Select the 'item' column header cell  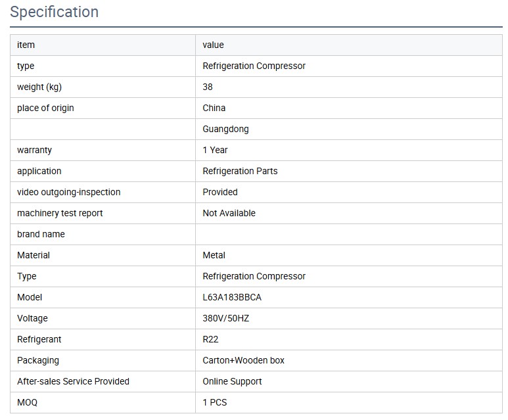[26, 45]
